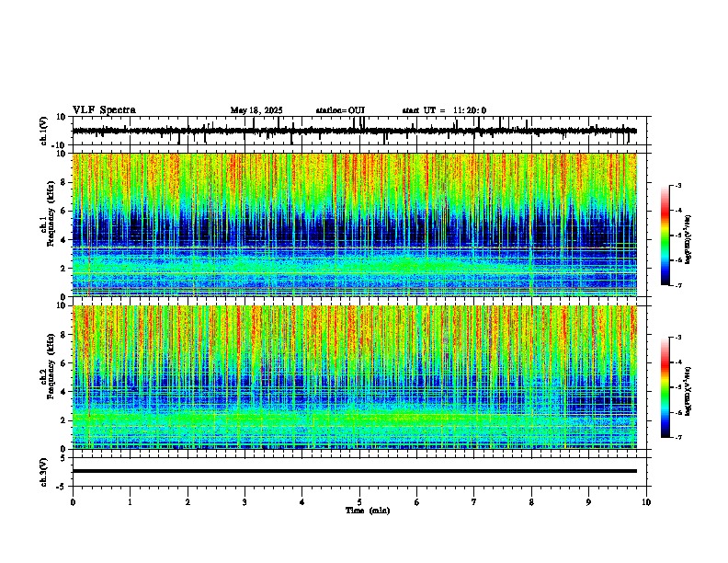Click the "-7" tick on ch.2 colorbar
Image resolution: width=728 pixels, height=563 pixels.
click(677, 438)
